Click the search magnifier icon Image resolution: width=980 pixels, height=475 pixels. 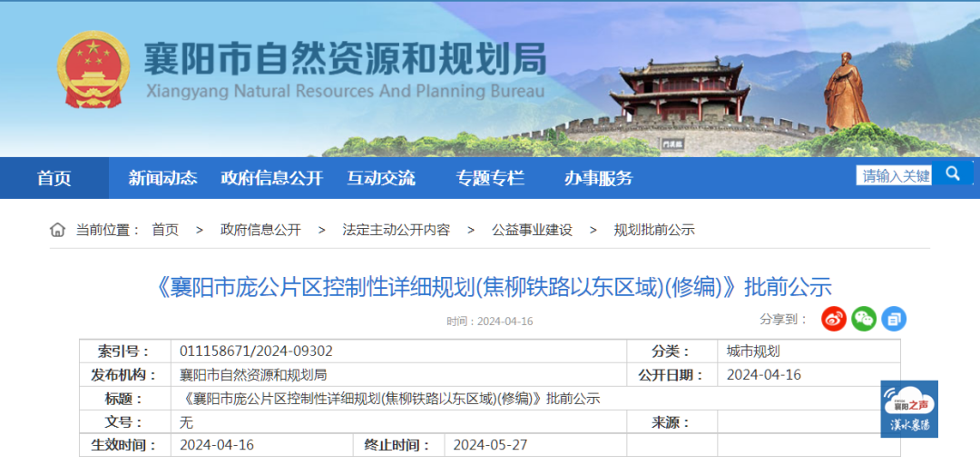[953, 173]
